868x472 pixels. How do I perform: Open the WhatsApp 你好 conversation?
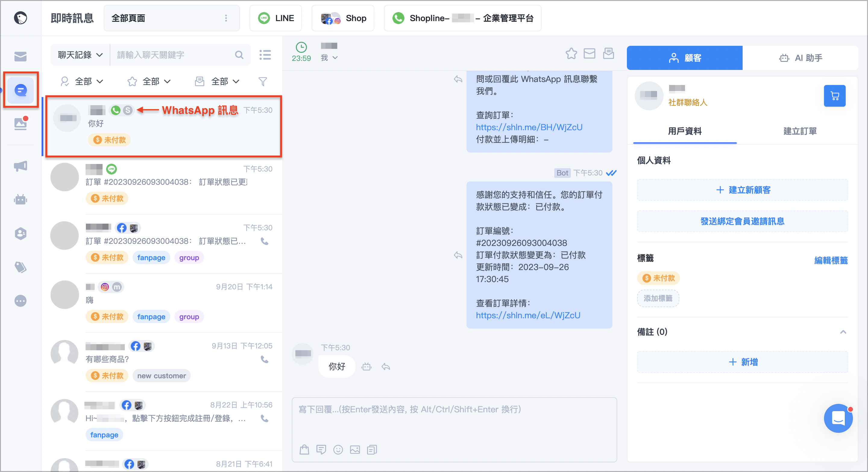[163, 127]
